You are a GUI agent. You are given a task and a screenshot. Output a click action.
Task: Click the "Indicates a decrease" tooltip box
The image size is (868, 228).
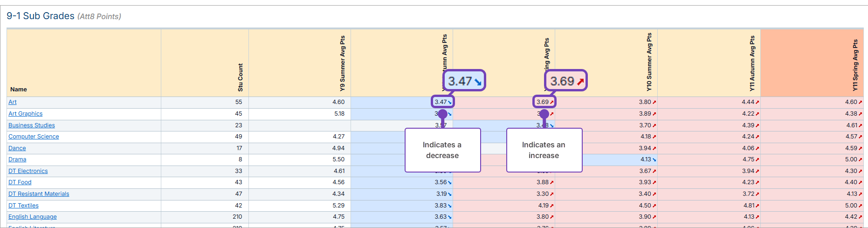442,150
